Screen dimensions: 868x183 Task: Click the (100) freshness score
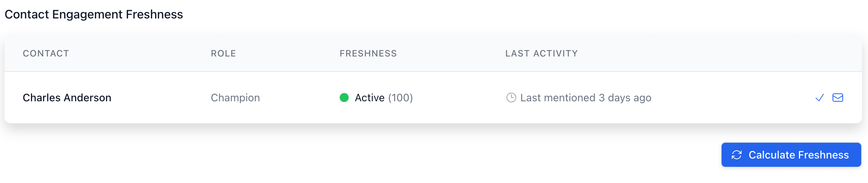400,98
